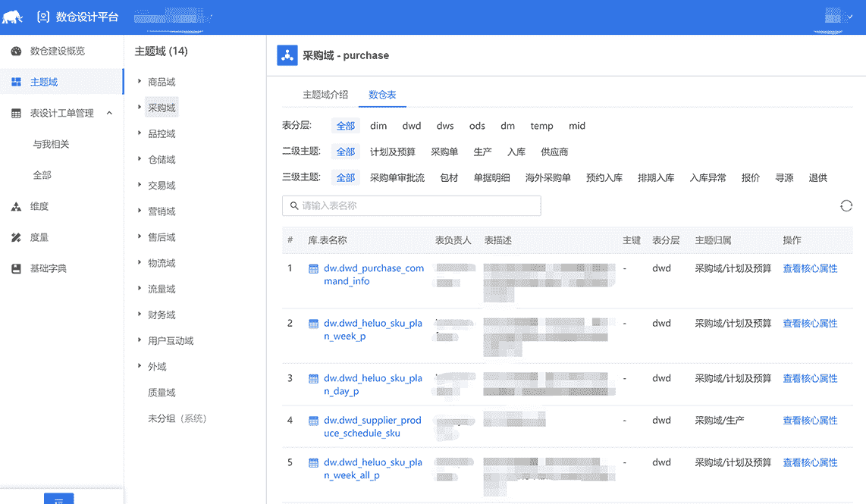
Task: Open dw.dwd_purchase_command_info table link
Action: click(374, 275)
